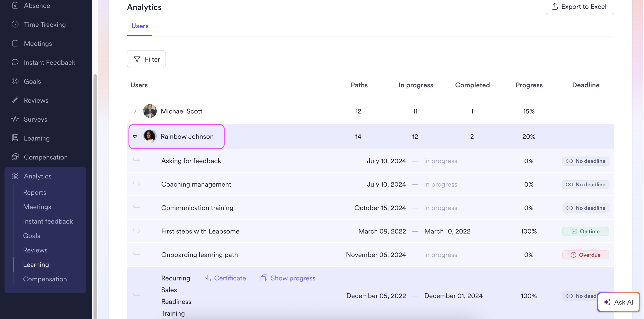Expand Michael Scott's row
644x319 pixels.
click(135, 111)
